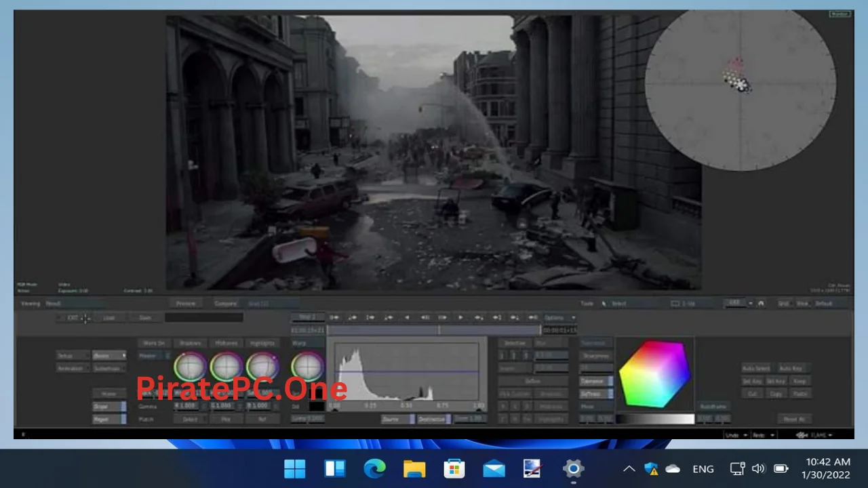Open the Options dropdown
The image size is (868, 488).
pyautogui.click(x=560, y=317)
